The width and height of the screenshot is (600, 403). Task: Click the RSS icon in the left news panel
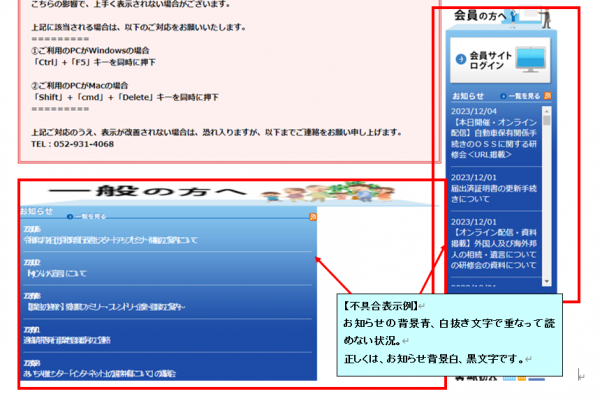[314, 216]
